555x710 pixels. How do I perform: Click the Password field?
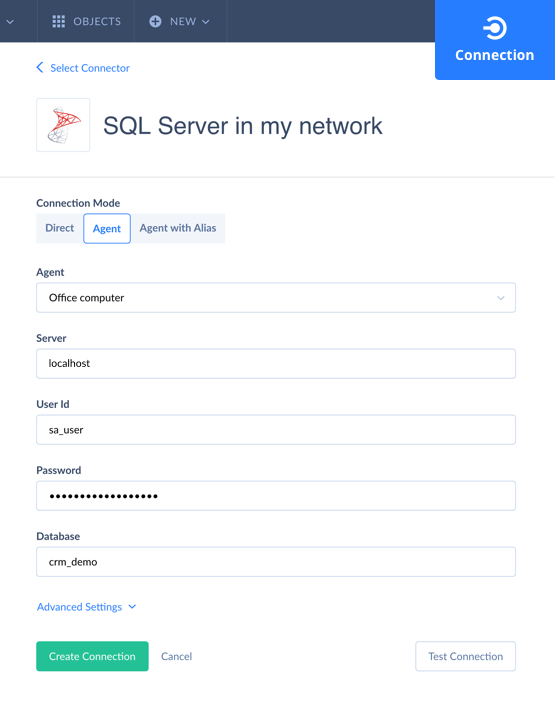click(x=276, y=496)
